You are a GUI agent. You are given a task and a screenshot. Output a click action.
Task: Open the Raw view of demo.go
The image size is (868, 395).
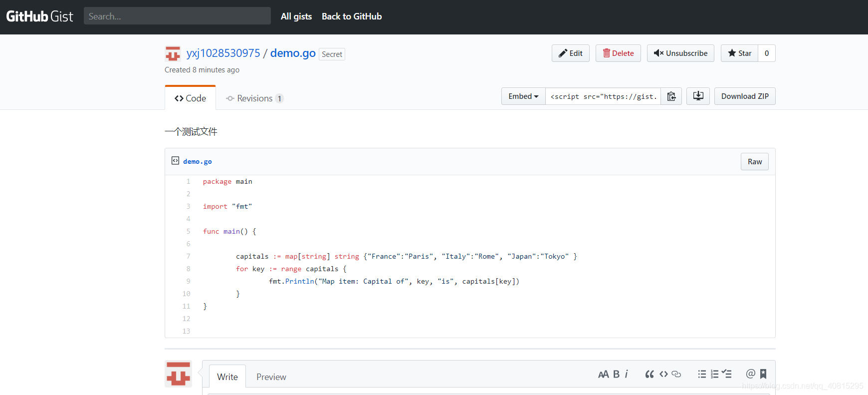[x=754, y=162]
